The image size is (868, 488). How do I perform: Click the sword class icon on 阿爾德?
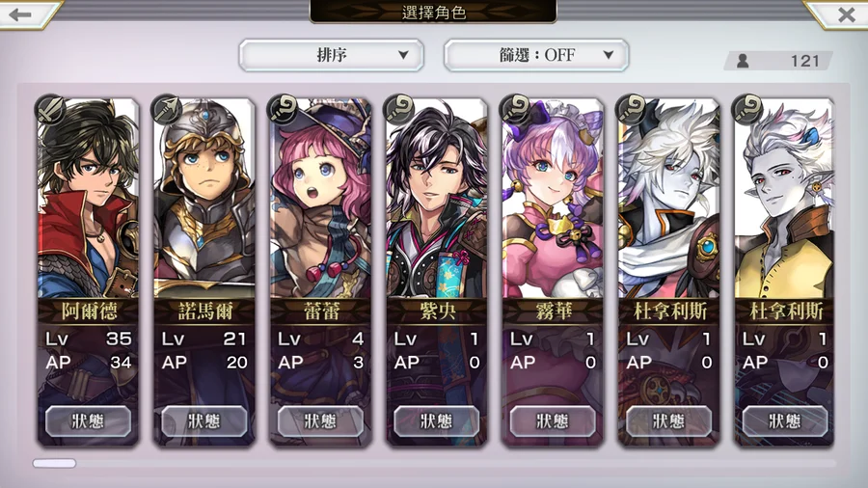[x=50, y=109]
